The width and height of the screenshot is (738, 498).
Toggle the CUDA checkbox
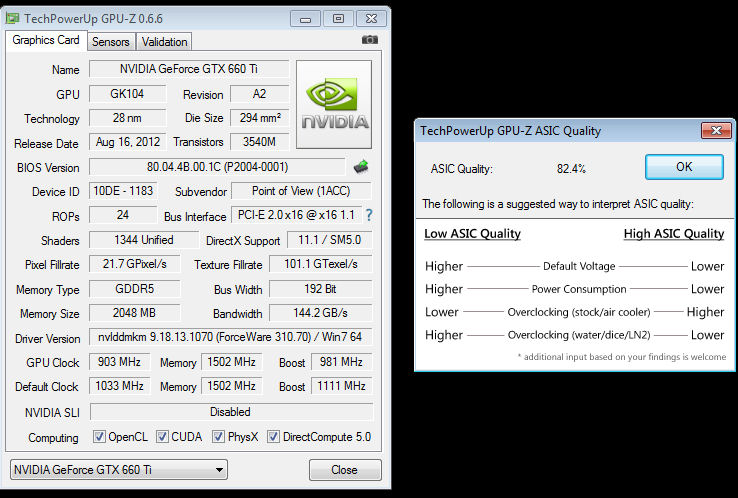[162, 437]
